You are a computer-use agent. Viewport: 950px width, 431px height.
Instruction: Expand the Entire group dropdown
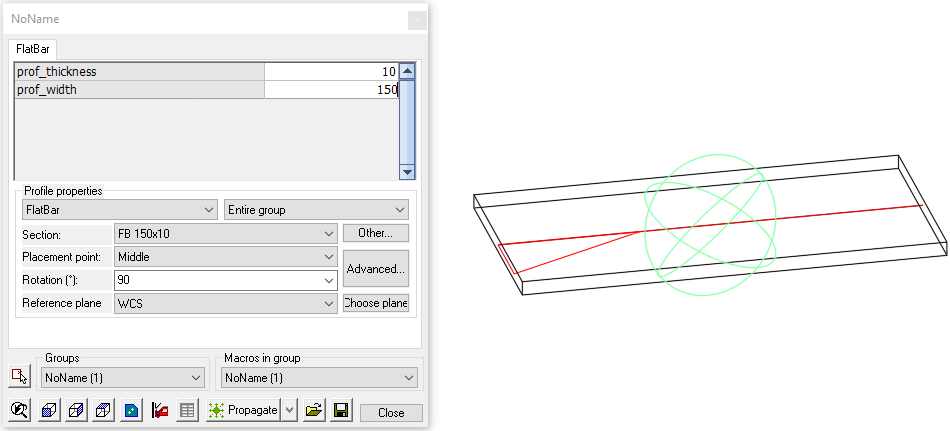(x=316, y=210)
